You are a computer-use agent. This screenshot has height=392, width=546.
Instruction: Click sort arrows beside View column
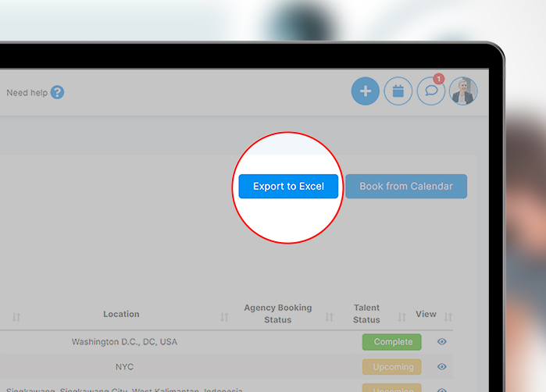coord(448,317)
